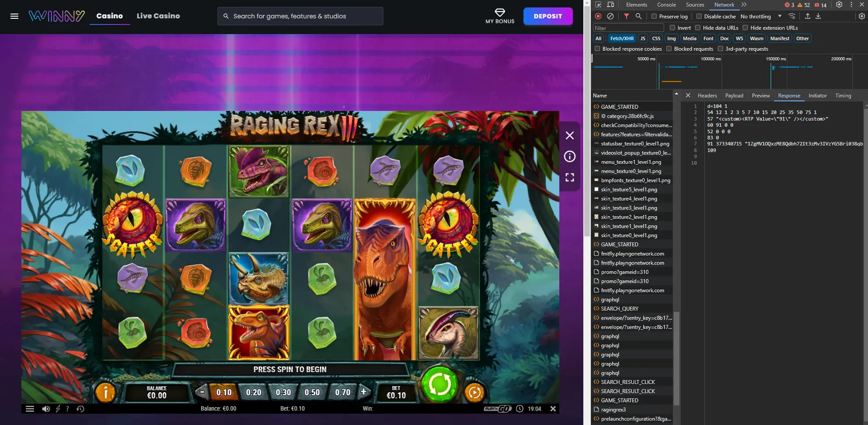Toggle fast play lightning icon
The image size is (868, 425).
coord(58,409)
